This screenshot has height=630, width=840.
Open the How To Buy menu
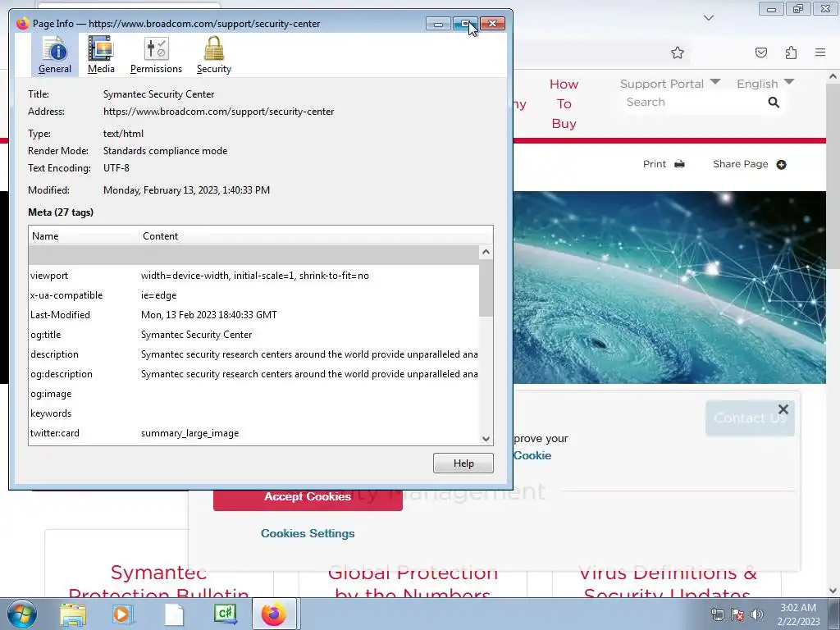click(564, 104)
